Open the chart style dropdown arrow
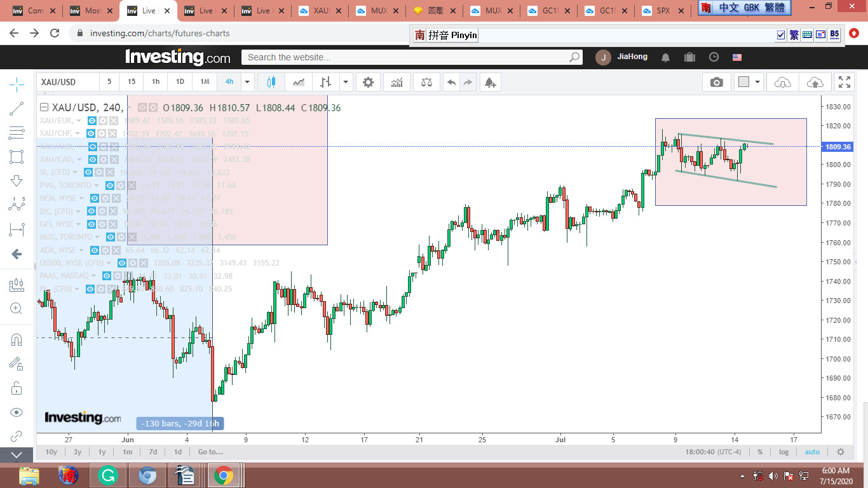This screenshot has height=488, width=868. (x=346, y=82)
